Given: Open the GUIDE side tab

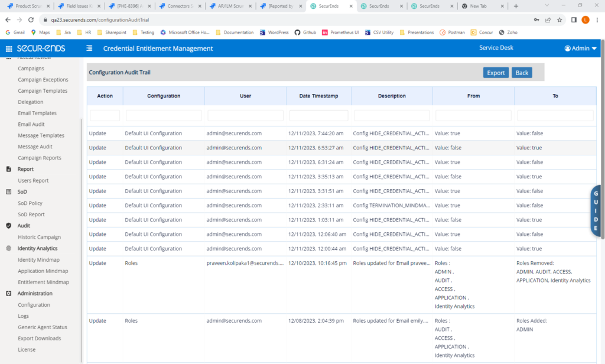Looking at the screenshot, I should click(x=596, y=211).
